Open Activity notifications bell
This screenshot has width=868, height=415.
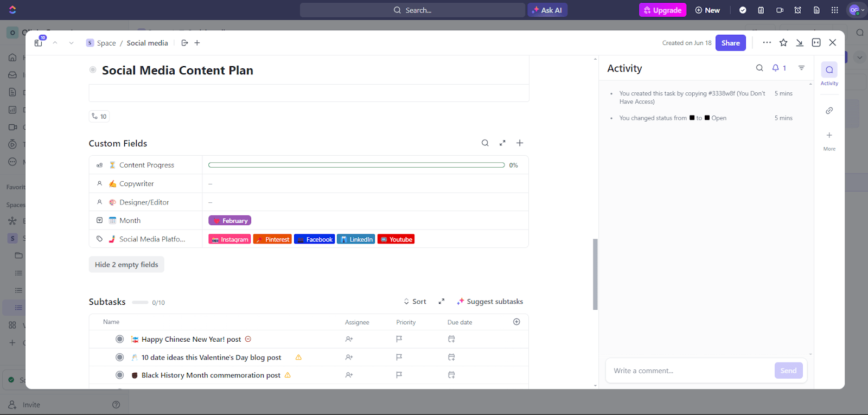click(x=779, y=68)
